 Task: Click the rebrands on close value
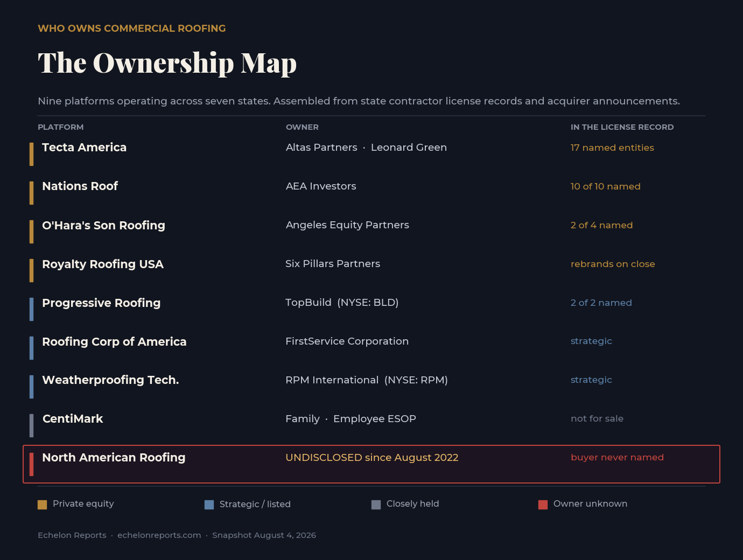click(x=613, y=264)
